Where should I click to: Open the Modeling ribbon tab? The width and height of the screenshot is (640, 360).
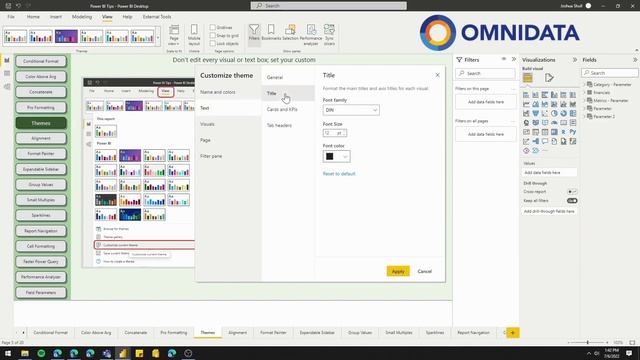point(82,17)
